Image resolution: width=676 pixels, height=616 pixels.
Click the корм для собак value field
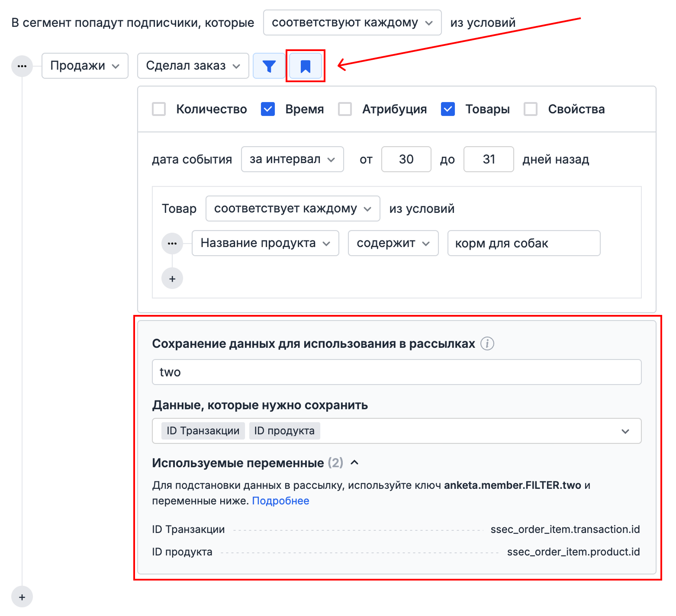[x=524, y=243]
